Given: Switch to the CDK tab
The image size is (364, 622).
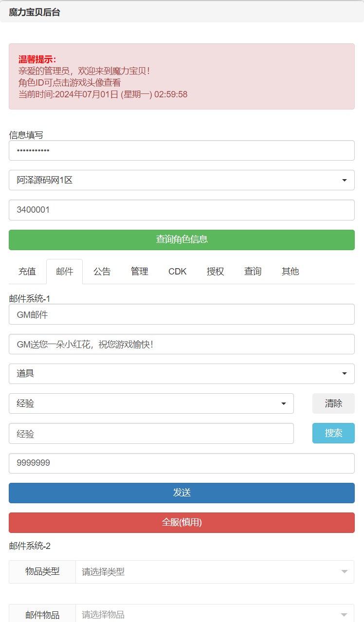Looking at the screenshot, I should coord(178,272).
